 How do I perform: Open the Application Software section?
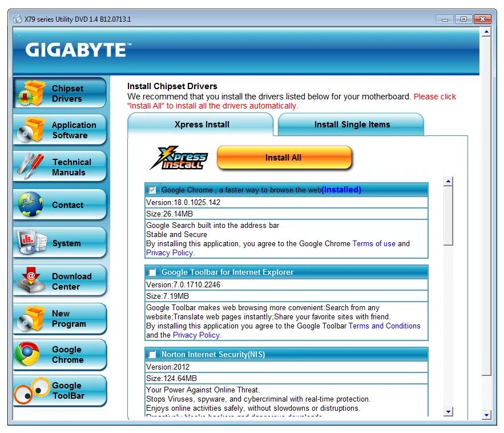[60, 130]
